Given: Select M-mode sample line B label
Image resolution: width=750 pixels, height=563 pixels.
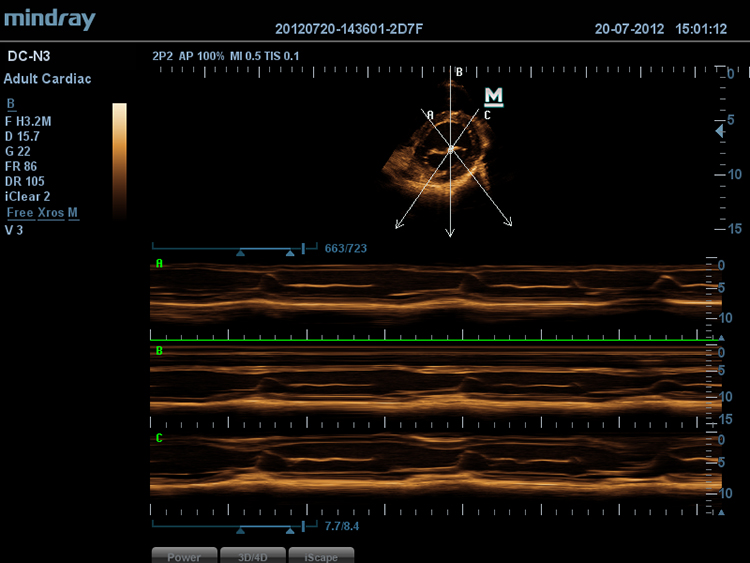Looking at the screenshot, I should [459, 72].
